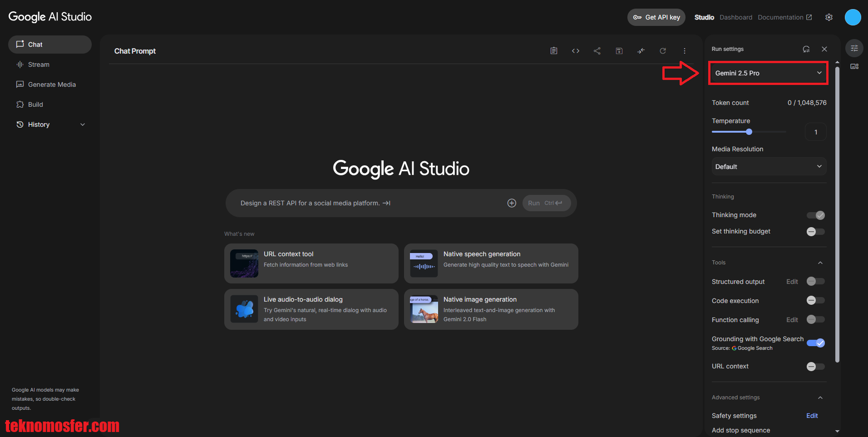Collapse the Advanced settings section

click(x=820, y=397)
